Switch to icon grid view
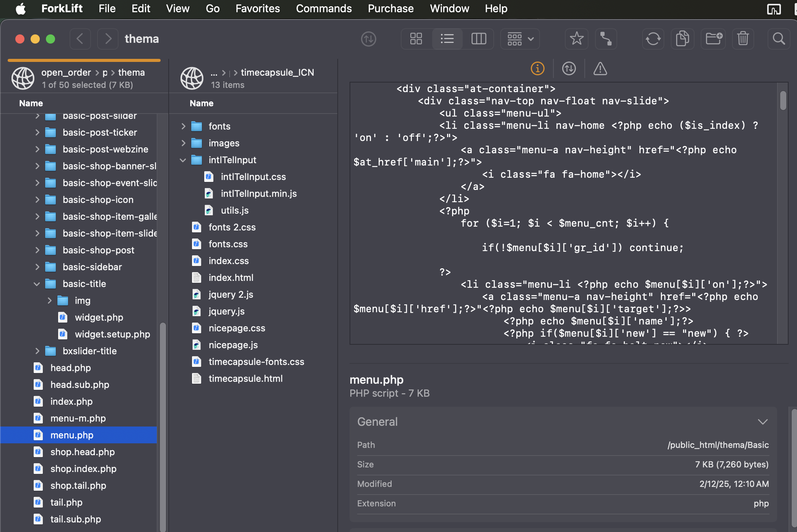Screen dimensions: 797x532 pos(416,39)
